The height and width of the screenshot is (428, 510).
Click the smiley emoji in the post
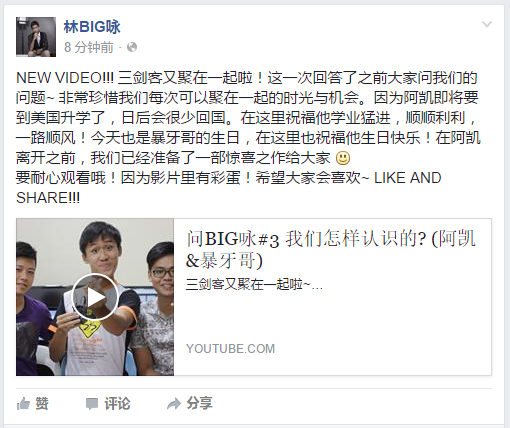coord(343,158)
